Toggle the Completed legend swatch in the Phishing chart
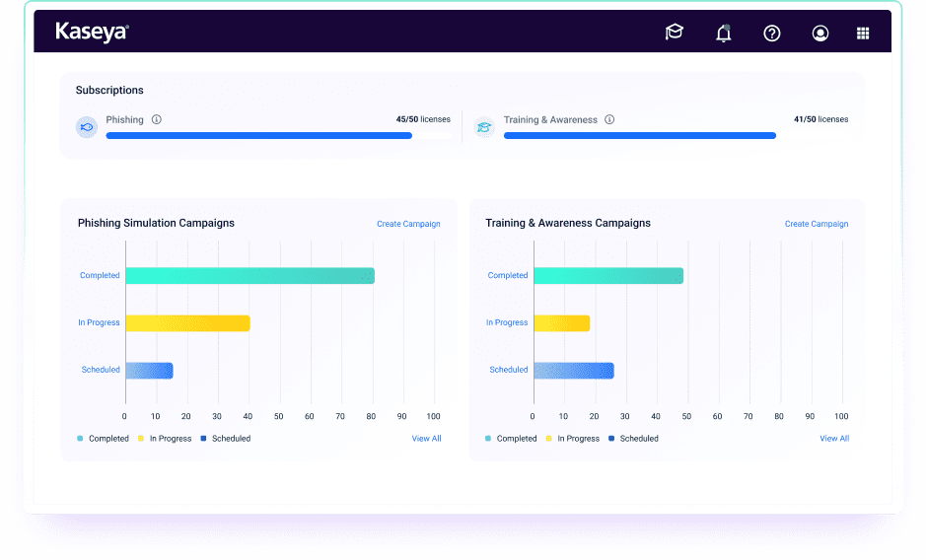 point(80,439)
